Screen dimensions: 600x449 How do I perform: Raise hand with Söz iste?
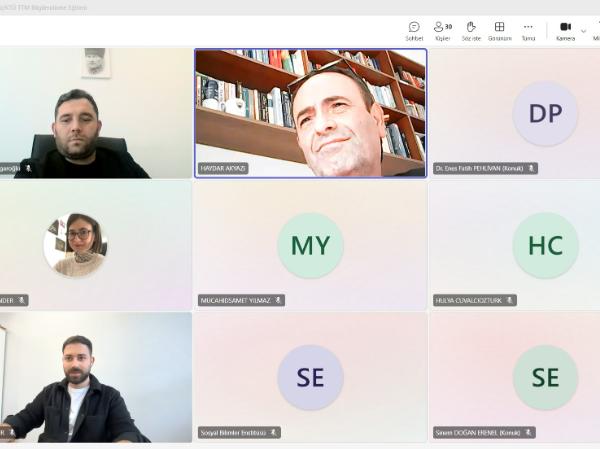tap(471, 30)
